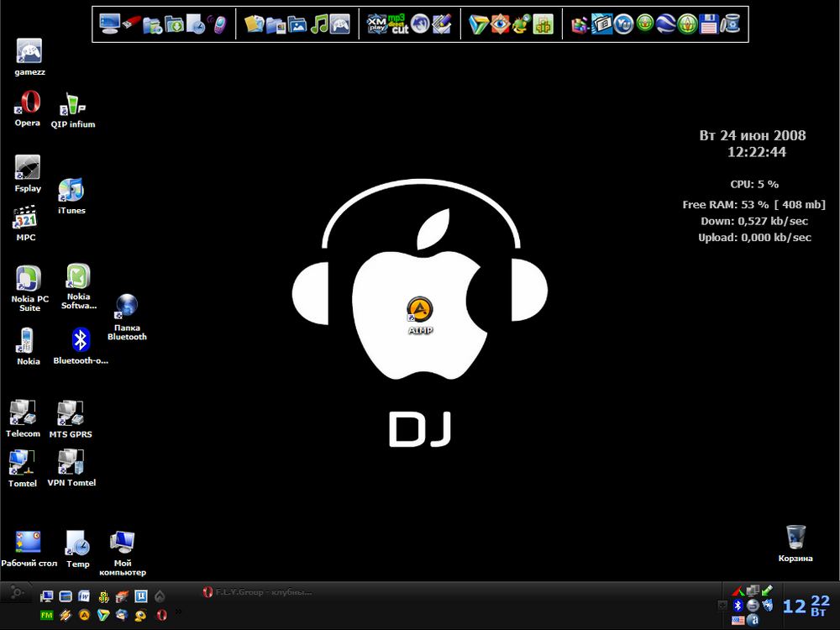Click the green arrow icon in system tray
The height and width of the screenshot is (630, 840).
tap(767, 591)
